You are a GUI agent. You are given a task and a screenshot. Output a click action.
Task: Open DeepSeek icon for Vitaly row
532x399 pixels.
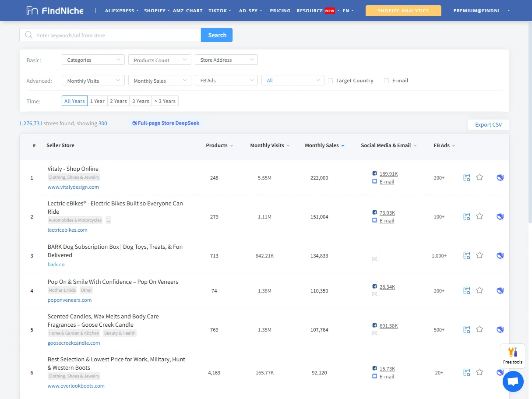[x=500, y=177]
